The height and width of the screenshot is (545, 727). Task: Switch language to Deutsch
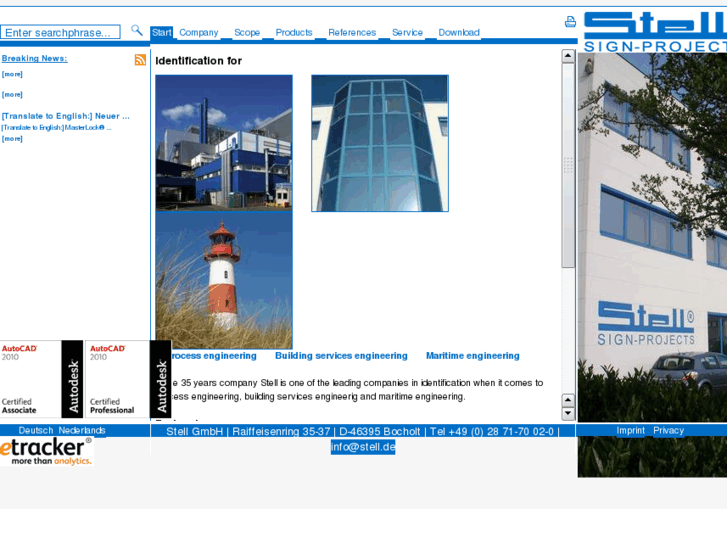pyautogui.click(x=36, y=430)
